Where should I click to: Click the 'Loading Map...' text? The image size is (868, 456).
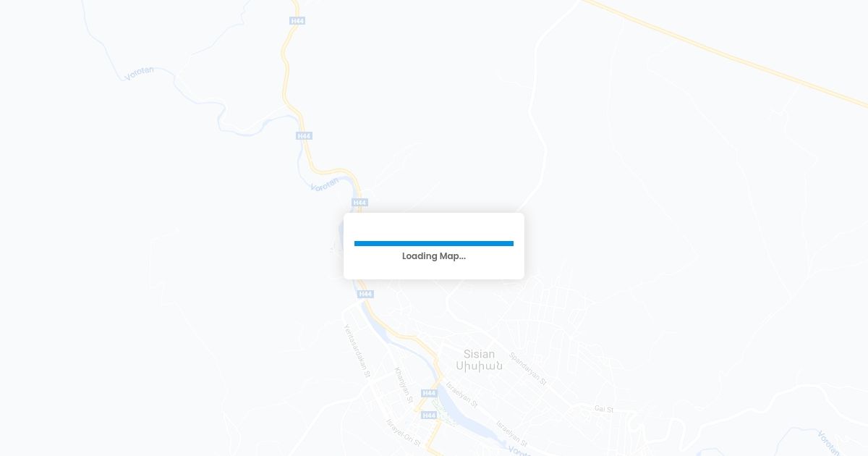pos(434,256)
